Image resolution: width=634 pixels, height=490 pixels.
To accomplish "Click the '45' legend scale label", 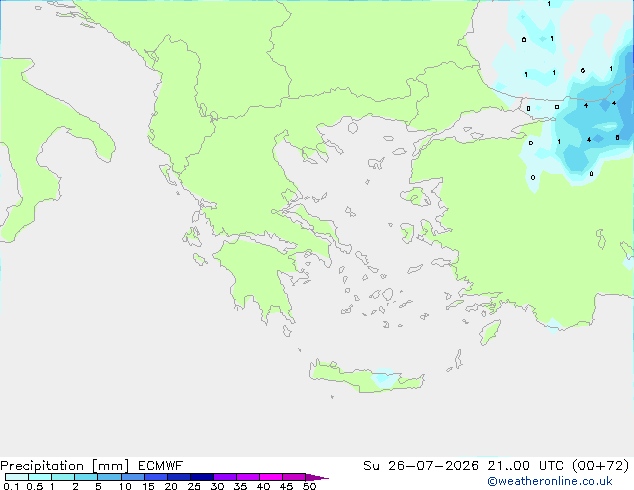I will 286,486.
